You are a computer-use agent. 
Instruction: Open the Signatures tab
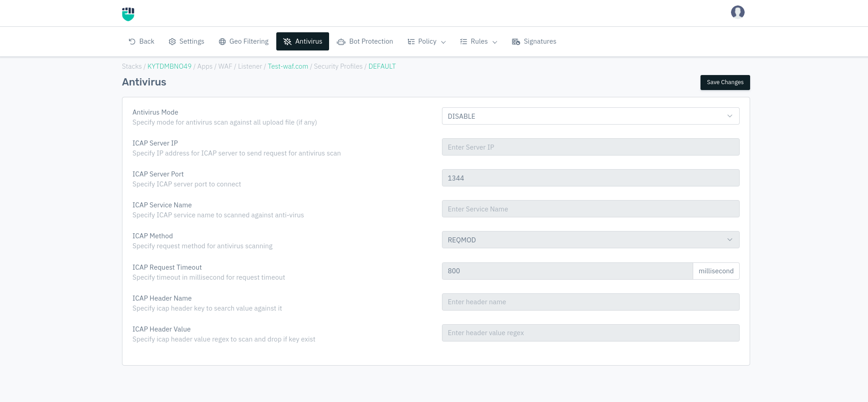[x=534, y=41]
